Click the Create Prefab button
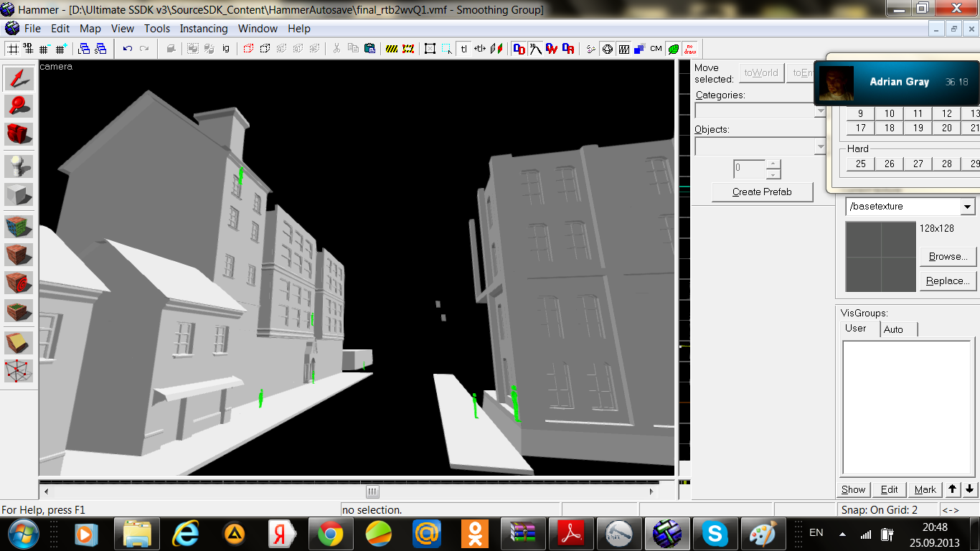 pyautogui.click(x=762, y=192)
